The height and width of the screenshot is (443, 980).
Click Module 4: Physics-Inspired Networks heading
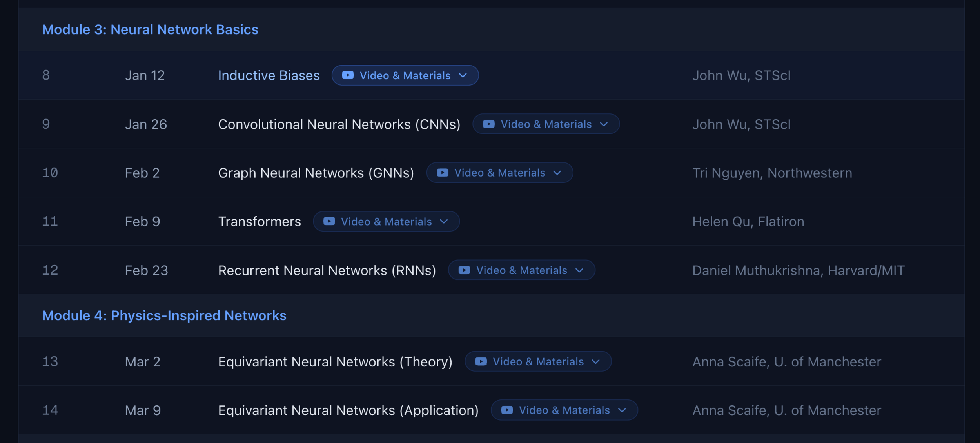(164, 315)
